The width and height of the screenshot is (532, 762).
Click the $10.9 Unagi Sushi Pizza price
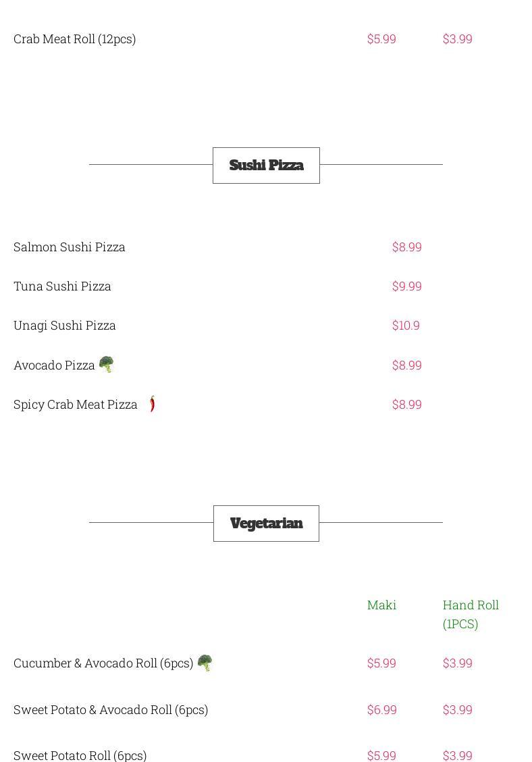click(406, 326)
